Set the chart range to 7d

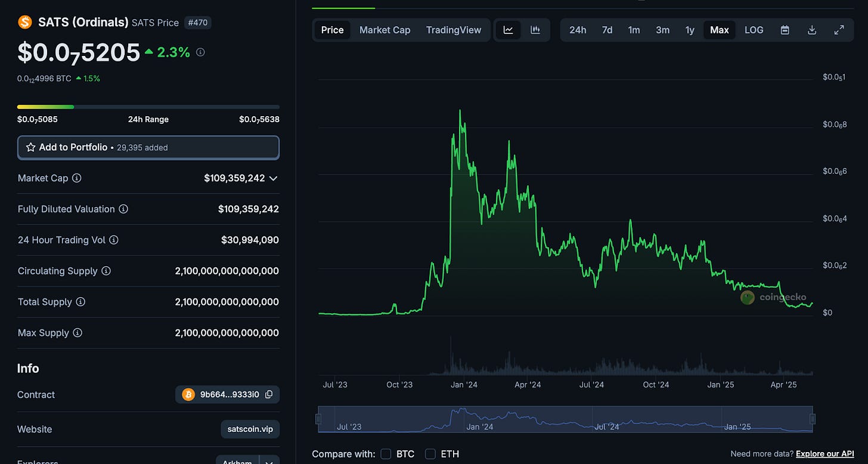607,30
